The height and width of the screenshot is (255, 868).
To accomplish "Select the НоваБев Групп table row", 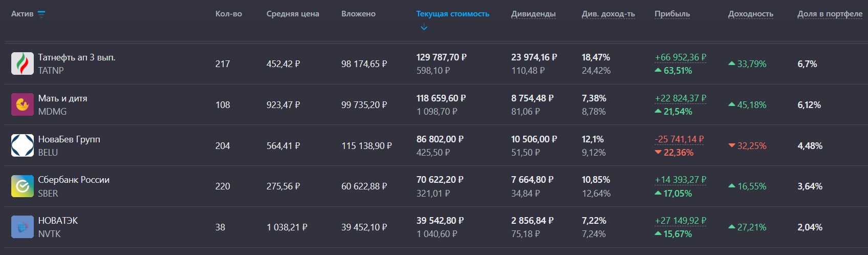I will 434,145.
